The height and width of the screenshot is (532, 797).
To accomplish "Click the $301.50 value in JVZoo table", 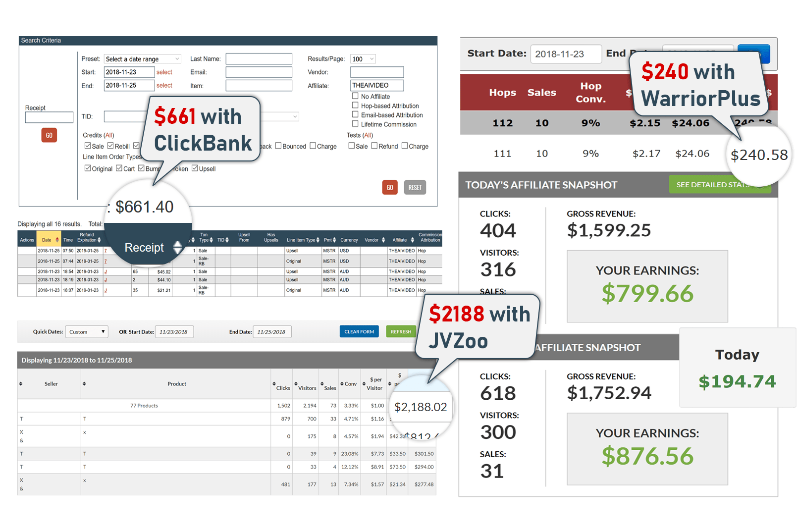I will [424, 454].
